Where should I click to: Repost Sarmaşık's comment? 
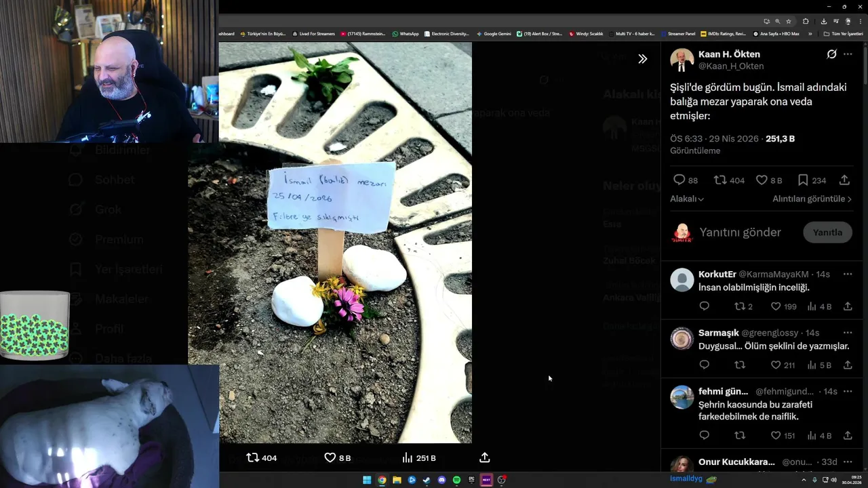(x=740, y=365)
